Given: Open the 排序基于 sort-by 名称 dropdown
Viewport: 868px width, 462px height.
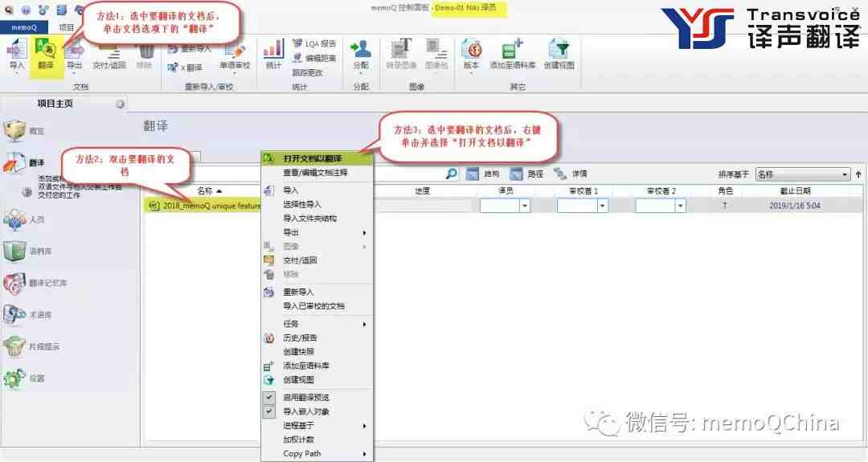Looking at the screenshot, I should tap(802, 174).
